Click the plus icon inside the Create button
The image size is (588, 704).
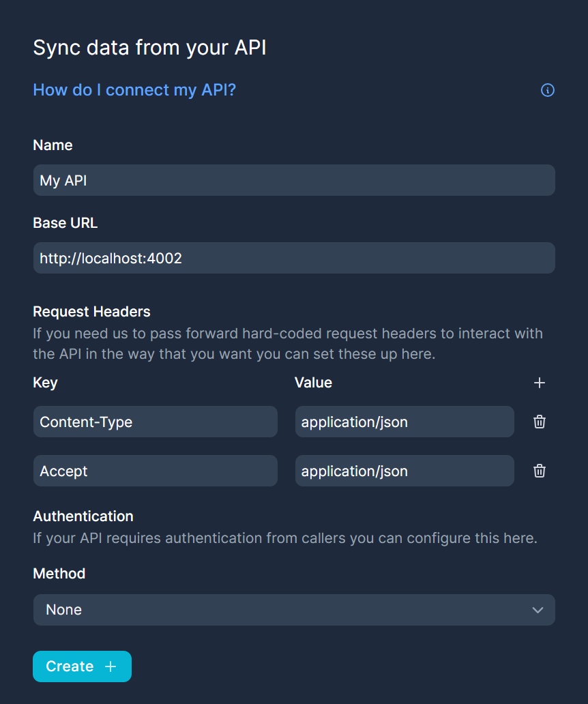tap(111, 666)
